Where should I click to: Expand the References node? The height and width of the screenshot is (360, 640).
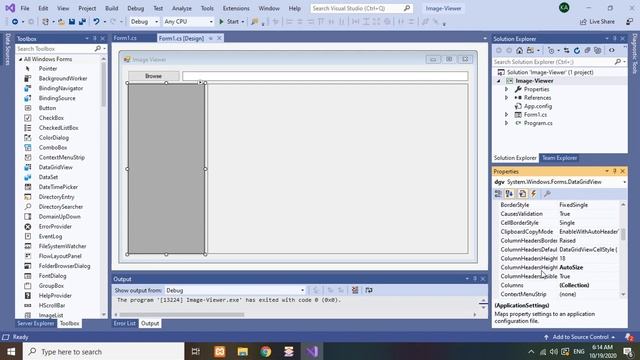click(507, 98)
